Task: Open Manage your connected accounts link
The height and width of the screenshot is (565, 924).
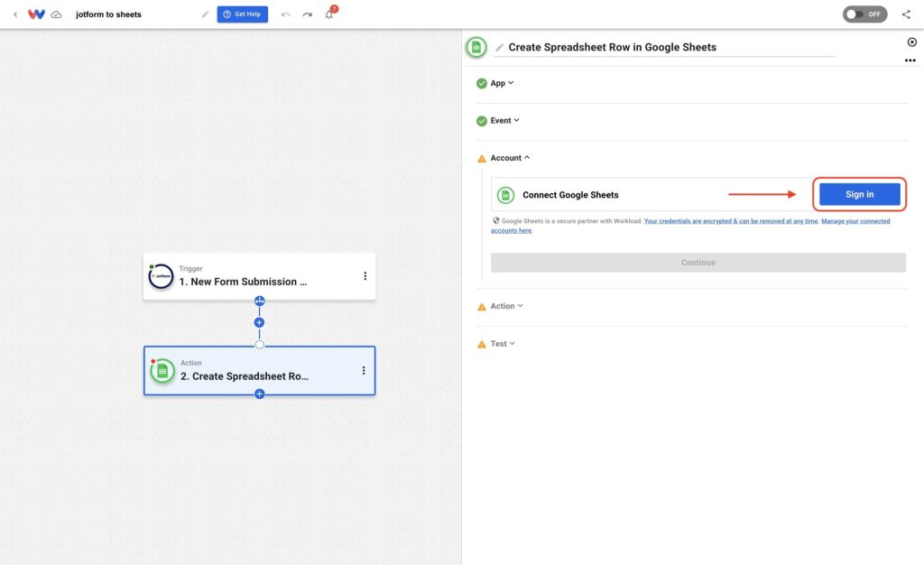Action: pyautogui.click(x=855, y=221)
